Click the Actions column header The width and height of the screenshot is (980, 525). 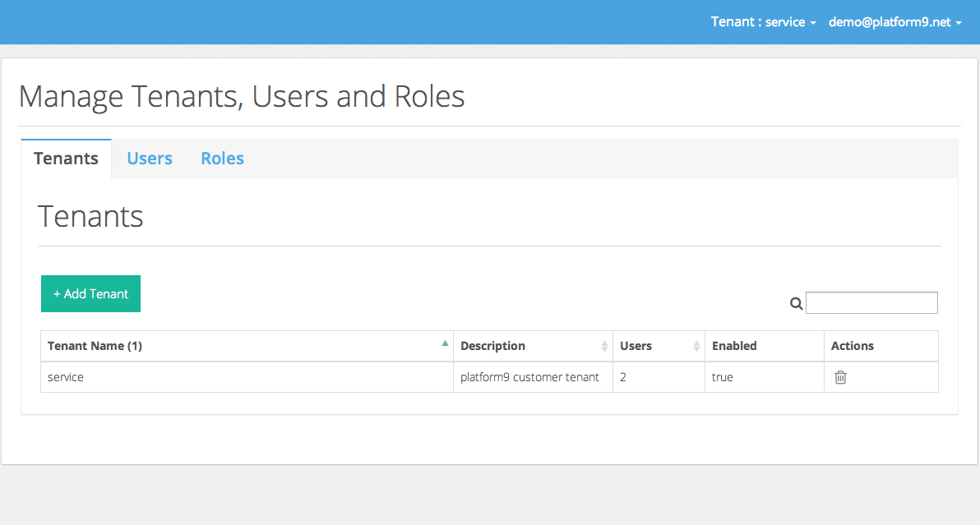pyautogui.click(x=852, y=346)
